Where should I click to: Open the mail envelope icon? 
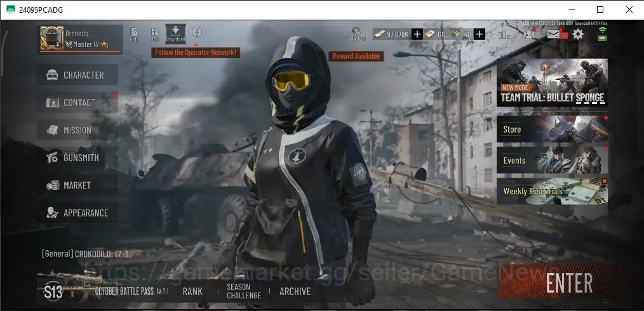(554, 34)
